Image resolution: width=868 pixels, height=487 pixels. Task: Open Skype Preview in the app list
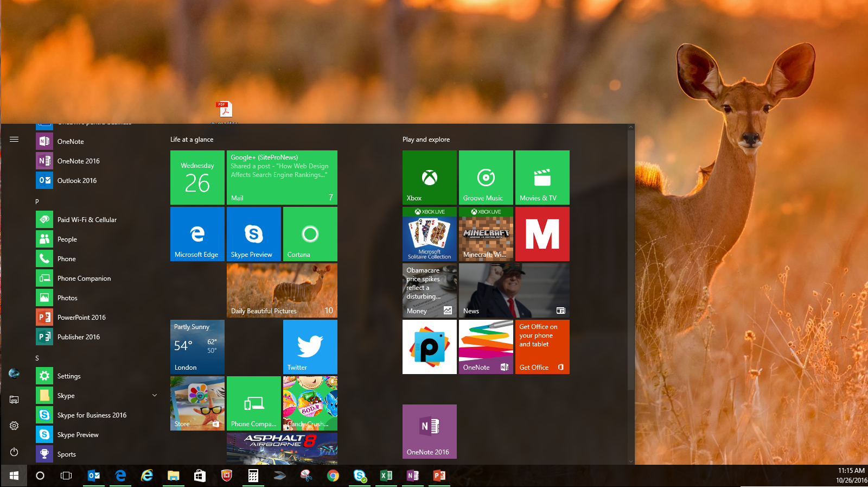point(97,435)
